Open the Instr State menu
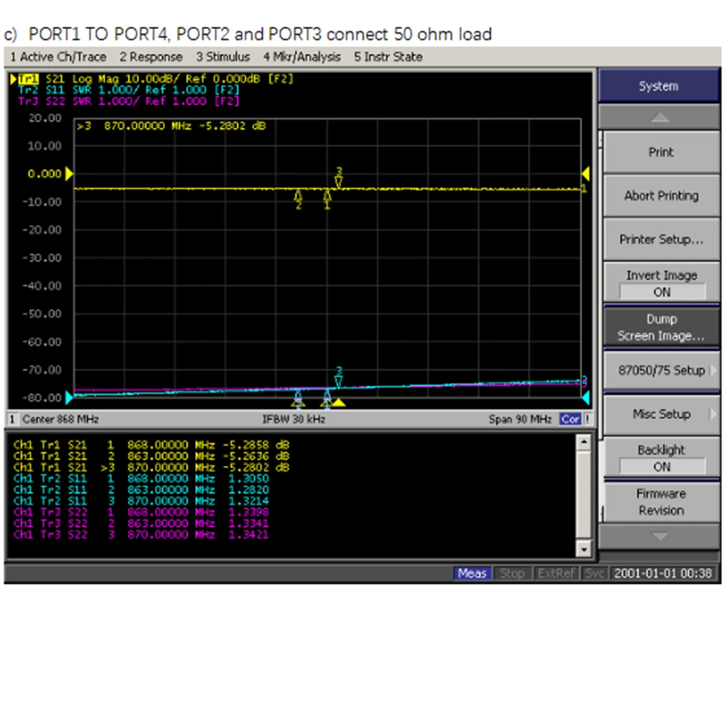 pos(388,57)
